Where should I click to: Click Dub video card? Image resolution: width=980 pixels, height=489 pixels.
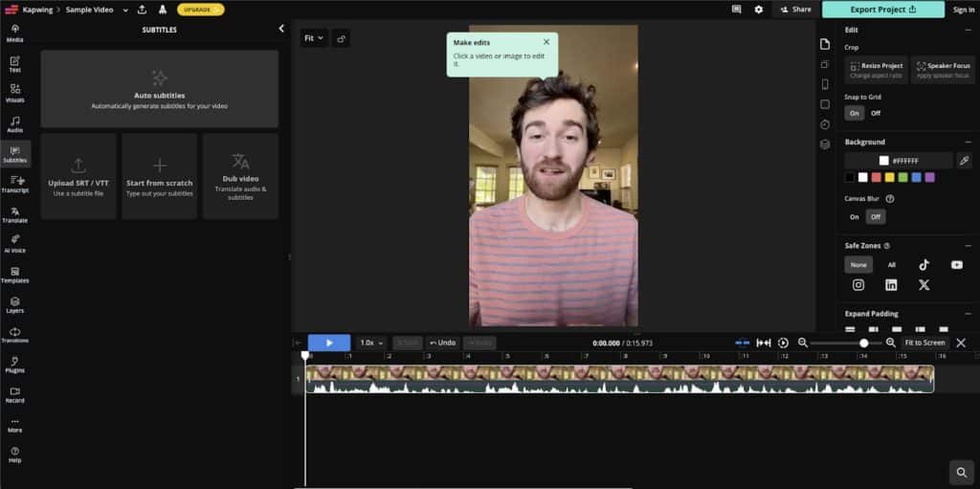click(240, 176)
